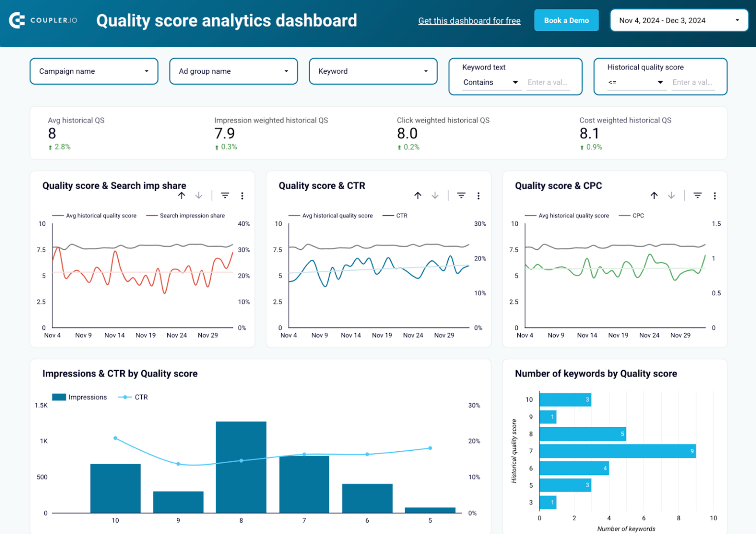Toggle the Impressions legend in the bottom-left chart
756x534 pixels.
[88, 397]
